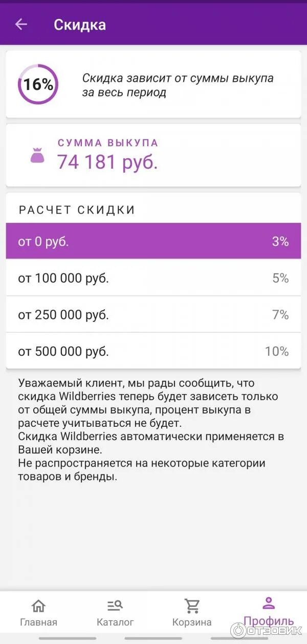
Task: Tap the purple money bag icon
Action: 37,155
